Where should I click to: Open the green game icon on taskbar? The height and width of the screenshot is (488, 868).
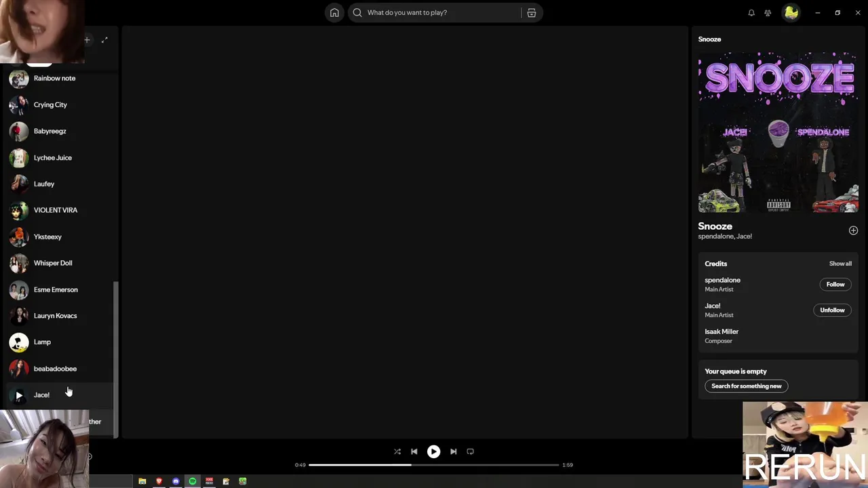242,481
